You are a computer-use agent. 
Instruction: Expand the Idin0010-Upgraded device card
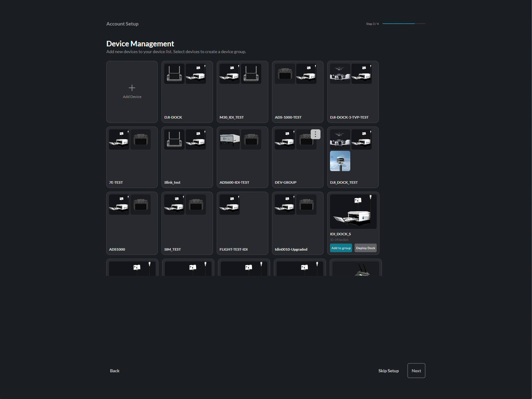(x=297, y=223)
